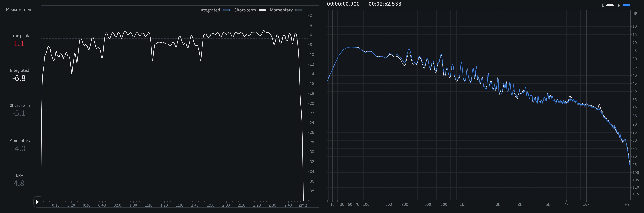Viewport: 644px width, 213px height.
Task: Toggle the Short-term legend indicator
Action: pyautogui.click(x=262, y=10)
